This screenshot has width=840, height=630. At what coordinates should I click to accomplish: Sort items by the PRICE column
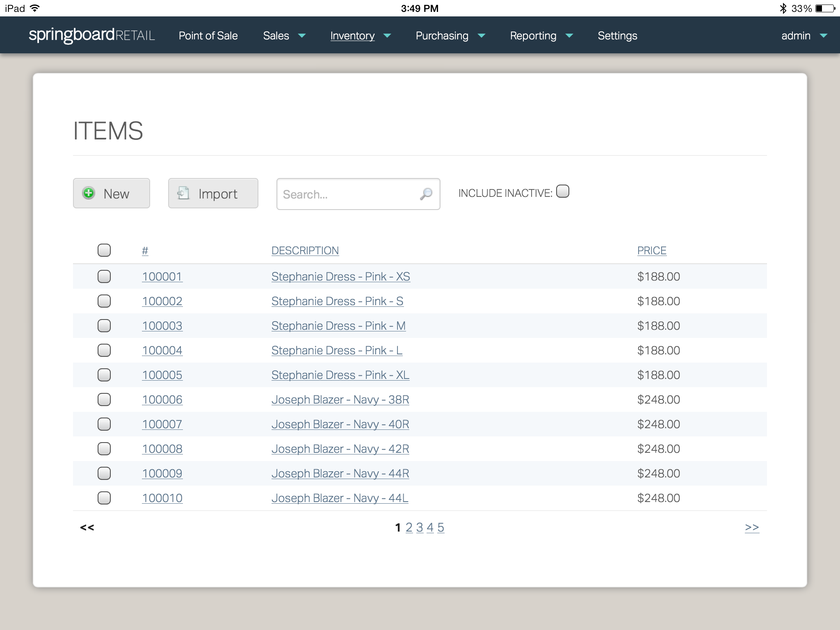[652, 251]
